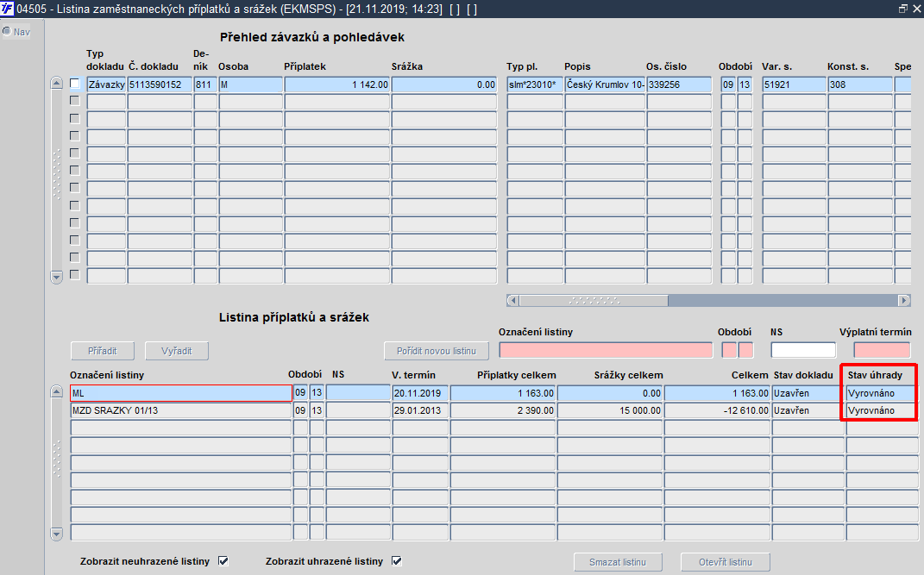
Task: Toggle Zobrazit uhrazené listiny checkbox
Action: point(397,561)
